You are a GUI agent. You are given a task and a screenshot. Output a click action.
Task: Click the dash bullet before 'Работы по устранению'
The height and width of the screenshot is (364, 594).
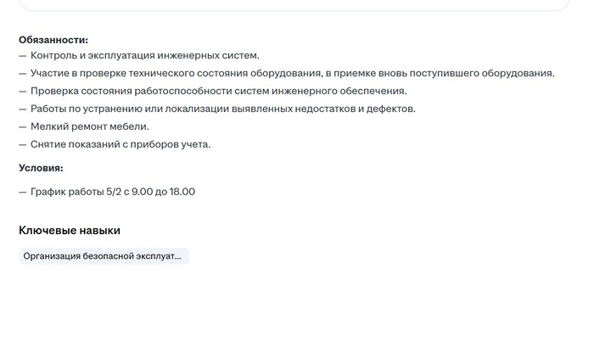23,109
